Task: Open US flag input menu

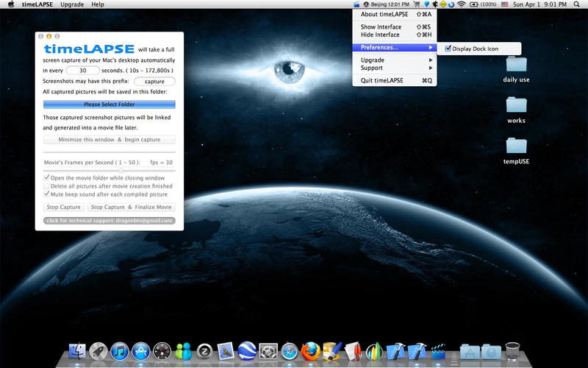Action: (x=504, y=4)
